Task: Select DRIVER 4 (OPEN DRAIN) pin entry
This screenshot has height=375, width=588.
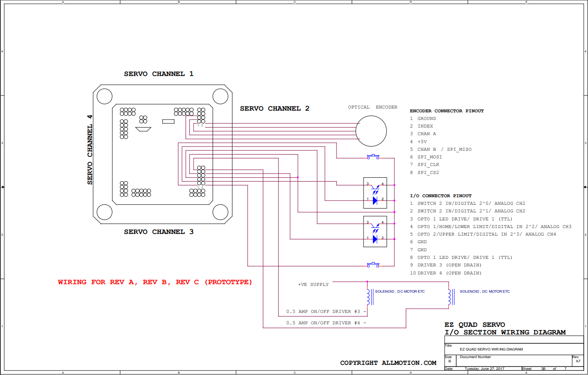Action: [446, 273]
